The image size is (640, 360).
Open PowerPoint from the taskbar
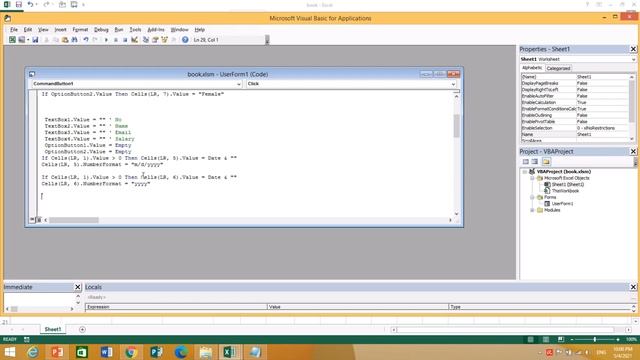pyautogui.click(x=57, y=352)
